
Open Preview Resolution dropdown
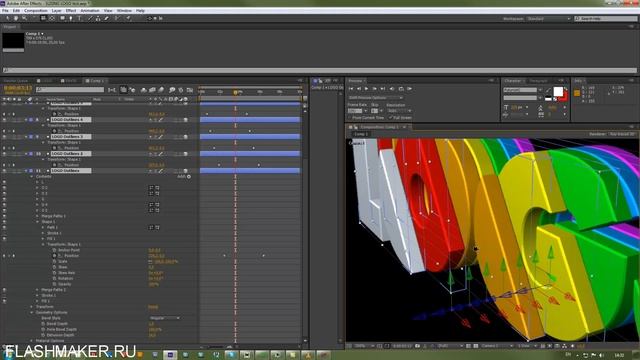point(399,111)
